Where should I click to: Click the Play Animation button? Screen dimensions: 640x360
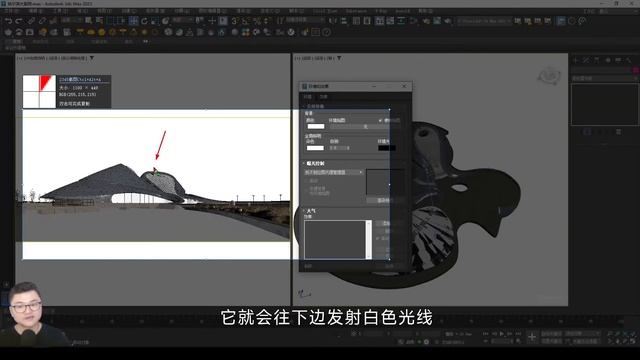click(x=502, y=334)
